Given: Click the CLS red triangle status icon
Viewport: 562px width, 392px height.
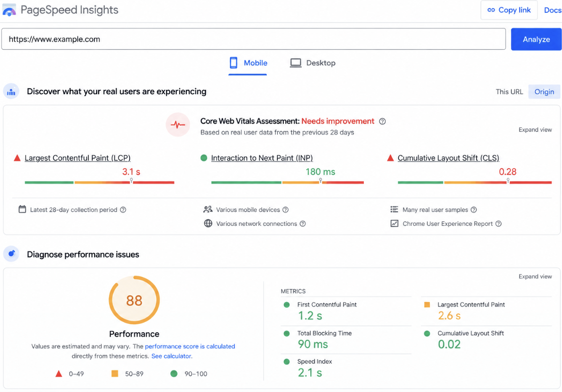Looking at the screenshot, I should tap(390, 158).
